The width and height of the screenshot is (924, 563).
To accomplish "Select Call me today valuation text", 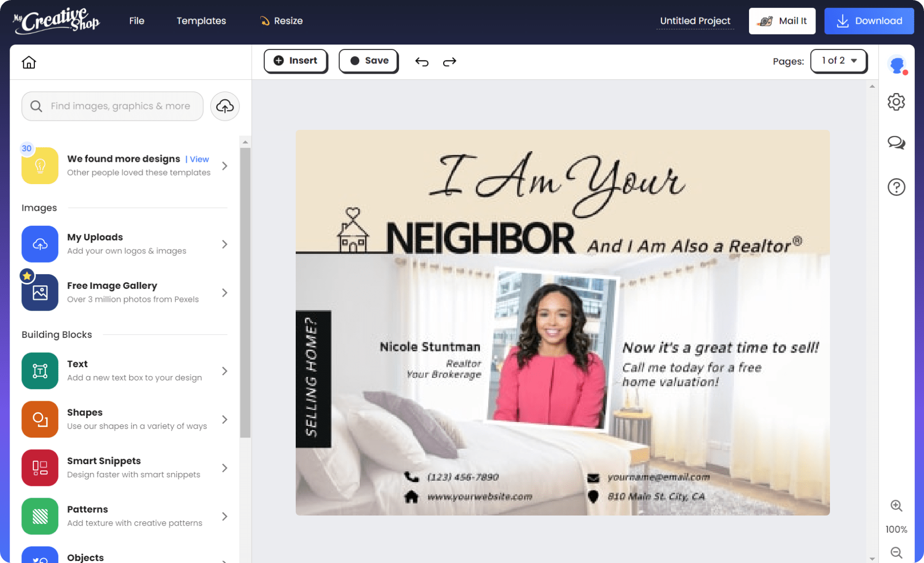I will 692,375.
